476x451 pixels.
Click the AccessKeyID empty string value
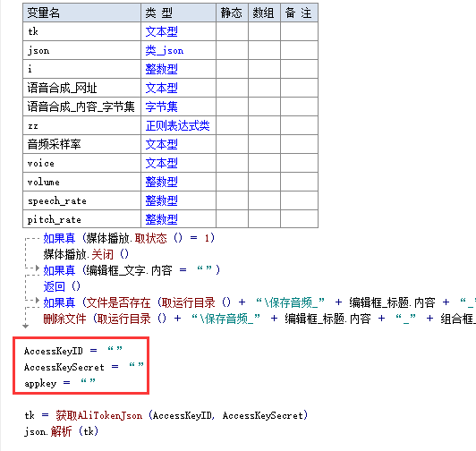[x=115, y=349]
